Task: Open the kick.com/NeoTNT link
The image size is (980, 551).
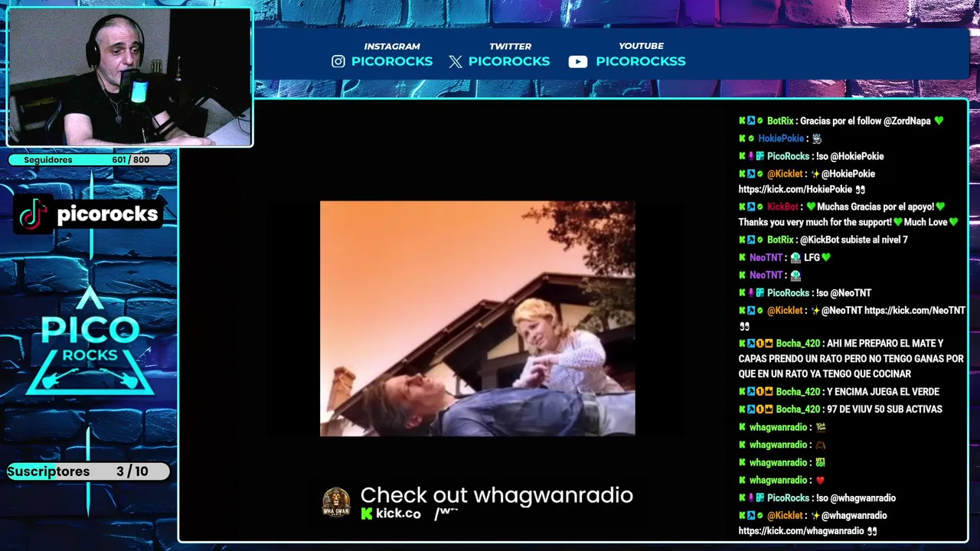Action: coord(915,311)
